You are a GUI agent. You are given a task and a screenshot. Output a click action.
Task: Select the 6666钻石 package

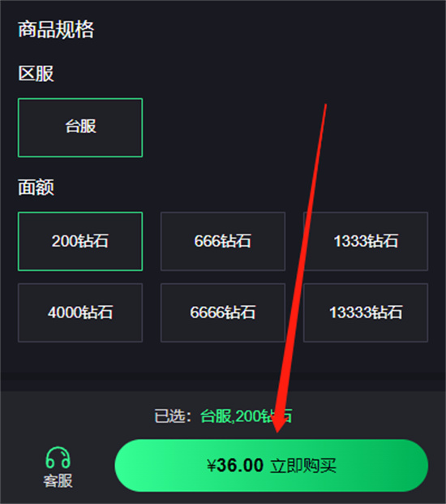tap(223, 312)
